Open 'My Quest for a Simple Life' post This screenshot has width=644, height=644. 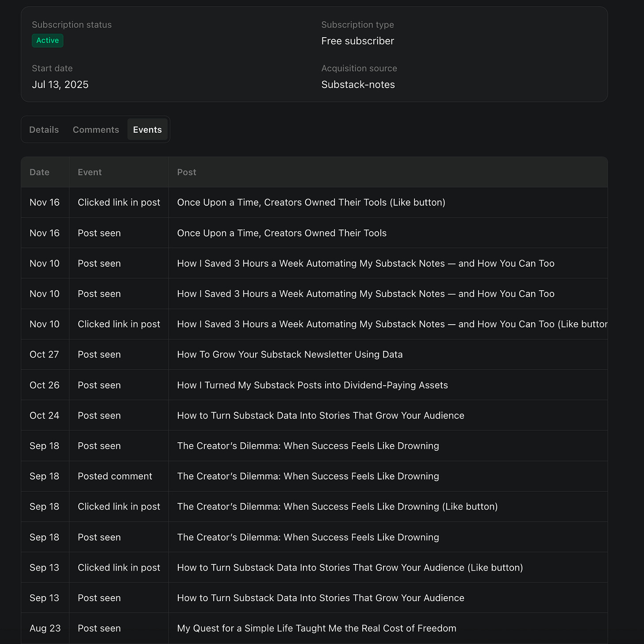click(x=317, y=628)
